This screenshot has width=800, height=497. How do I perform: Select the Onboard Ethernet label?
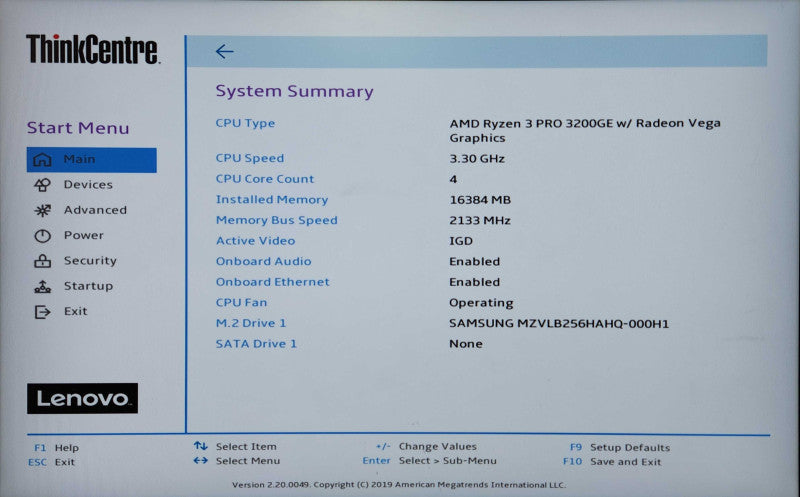tap(272, 282)
